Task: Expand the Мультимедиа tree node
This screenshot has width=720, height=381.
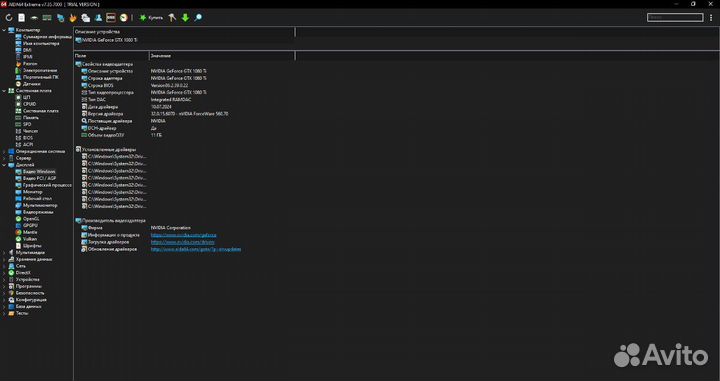Action: (x=5, y=252)
